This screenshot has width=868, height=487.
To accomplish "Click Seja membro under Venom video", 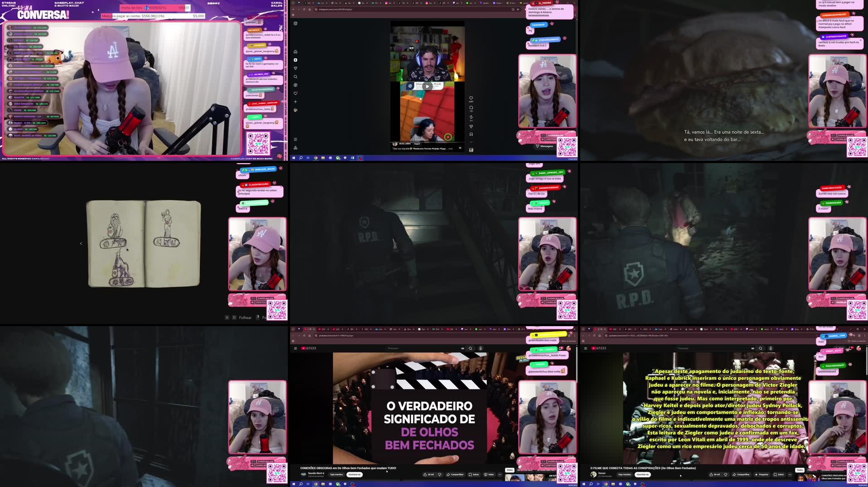I will click(625, 474).
